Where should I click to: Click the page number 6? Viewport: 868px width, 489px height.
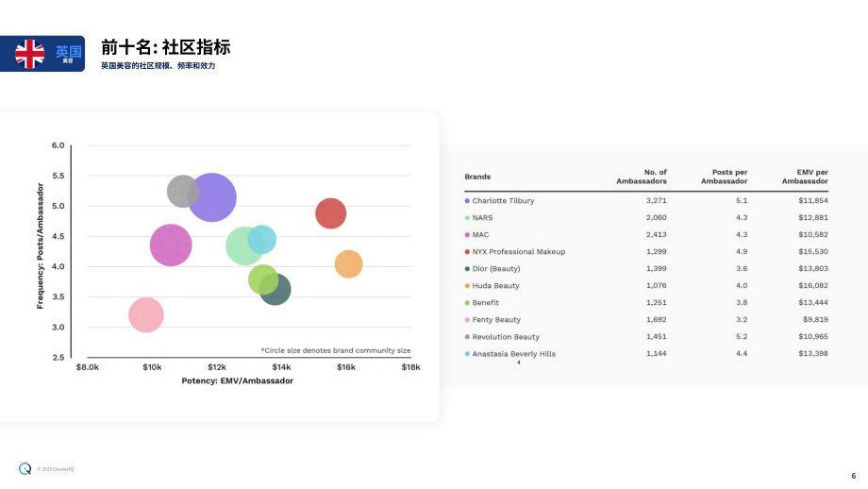854,476
